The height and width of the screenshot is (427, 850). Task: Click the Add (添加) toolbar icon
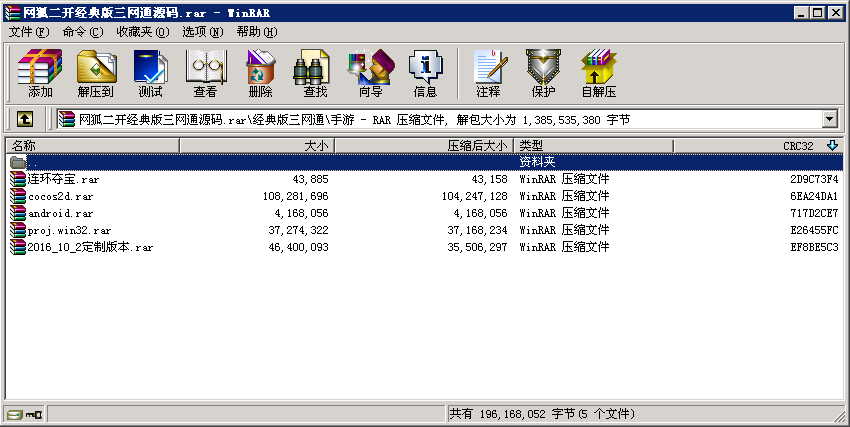pyautogui.click(x=40, y=73)
